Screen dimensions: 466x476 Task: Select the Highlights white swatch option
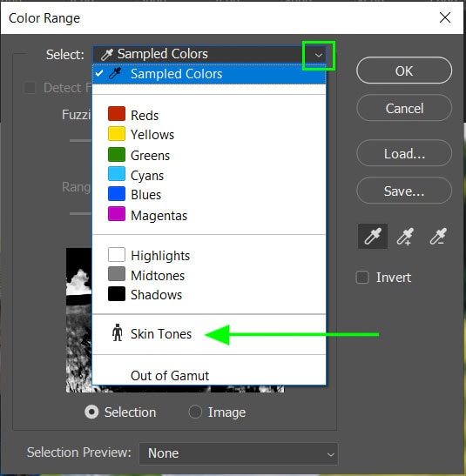pyautogui.click(x=117, y=254)
